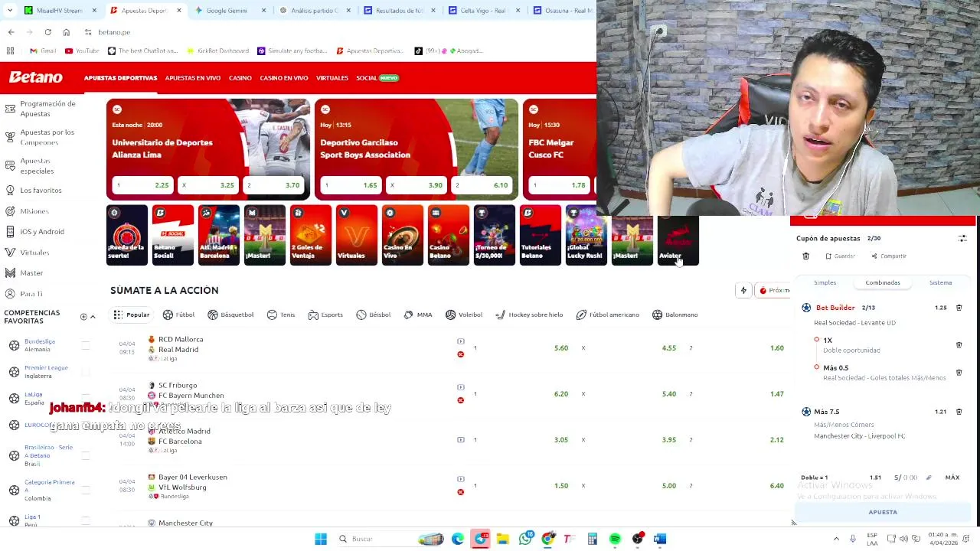This screenshot has height=551, width=980.
Task: Add a favorite competition with the plus icon
Action: click(x=83, y=317)
